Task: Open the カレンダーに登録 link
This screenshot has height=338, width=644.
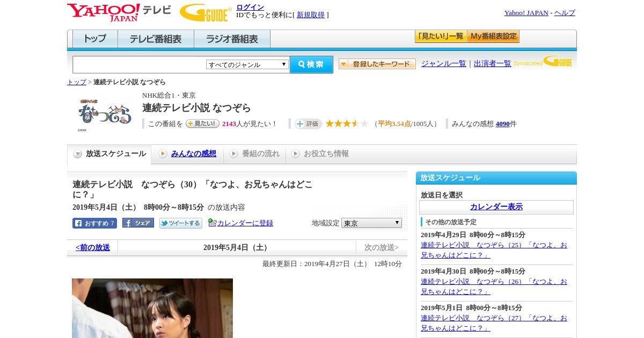Action: (x=245, y=223)
